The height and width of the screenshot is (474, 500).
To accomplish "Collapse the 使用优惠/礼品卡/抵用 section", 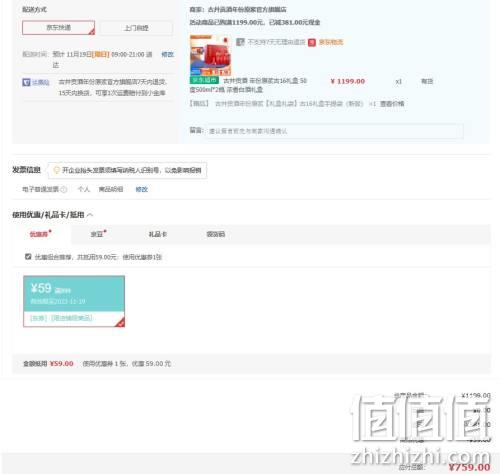I will [90, 215].
